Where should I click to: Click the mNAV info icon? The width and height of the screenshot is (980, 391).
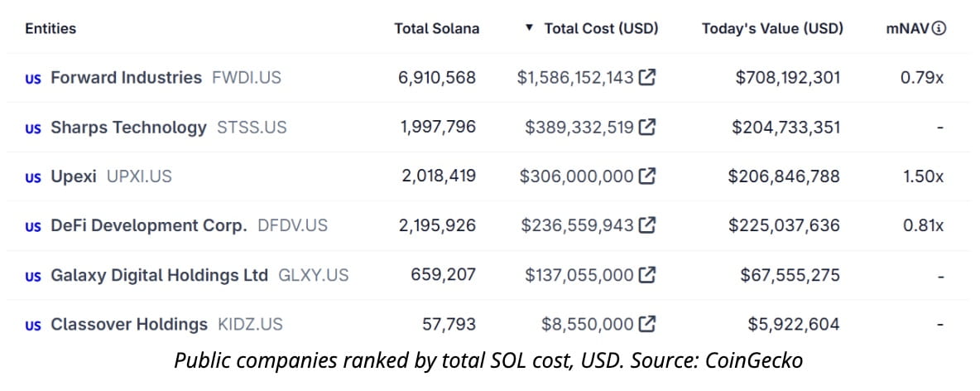939,28
